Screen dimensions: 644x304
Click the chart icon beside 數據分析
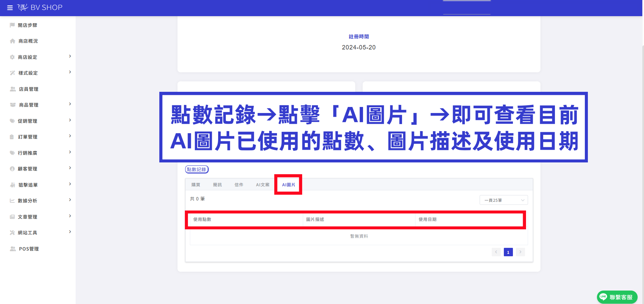[x=12, y=201]
